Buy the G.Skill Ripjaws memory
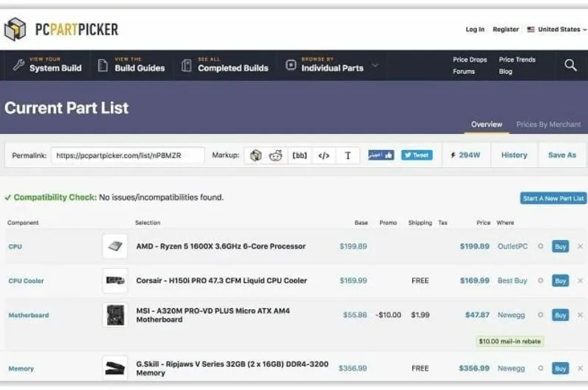The width and height of the screenshot is (588, 390). (560, 369)
